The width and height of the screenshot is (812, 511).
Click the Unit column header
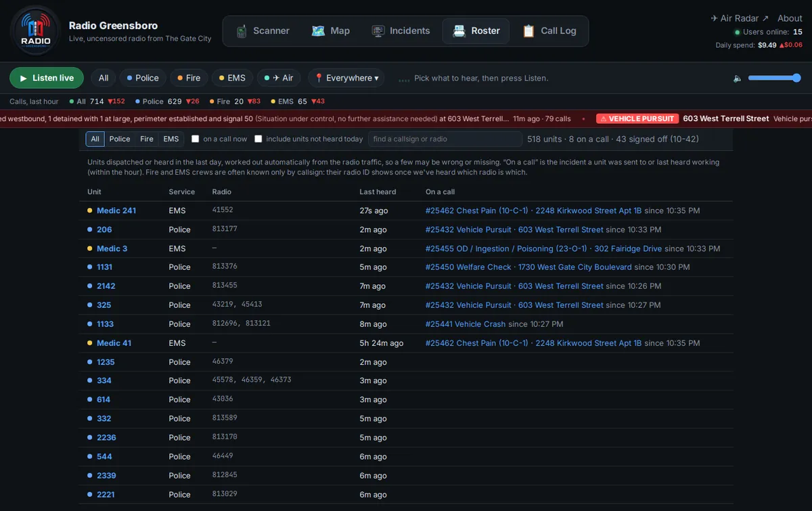tap(94, 192)
